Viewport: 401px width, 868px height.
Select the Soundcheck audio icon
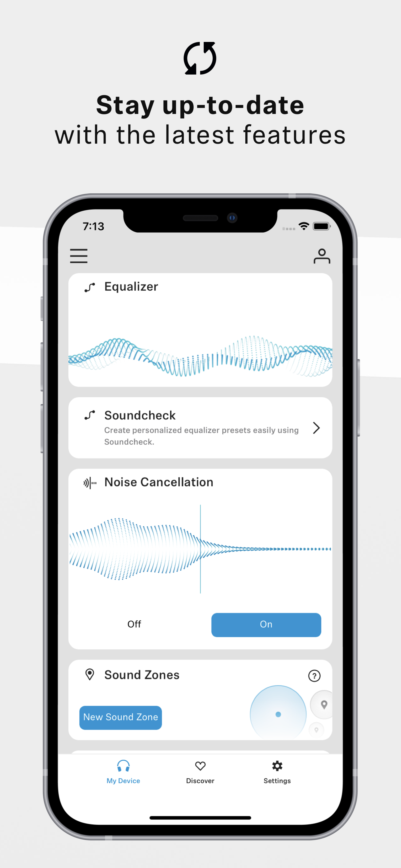tap(90, 415)
